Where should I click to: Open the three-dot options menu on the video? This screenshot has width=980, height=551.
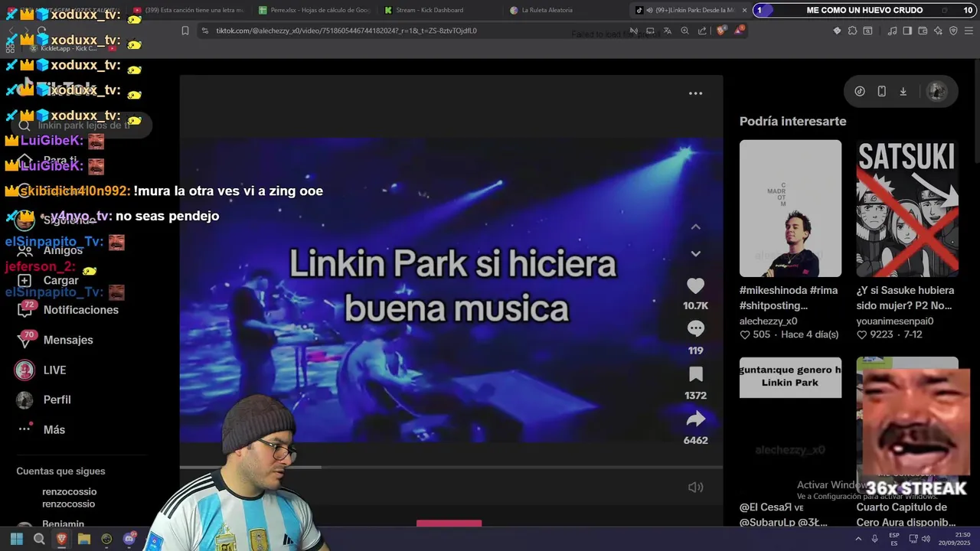click(695, 93)
